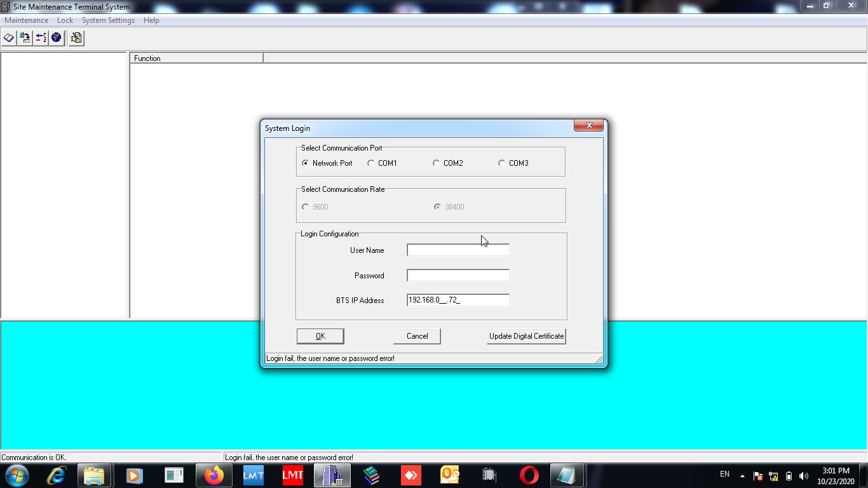This screenshot has width=868, height=488.
Task: Select the COM2 communication port
Action: tap(437, 163)
